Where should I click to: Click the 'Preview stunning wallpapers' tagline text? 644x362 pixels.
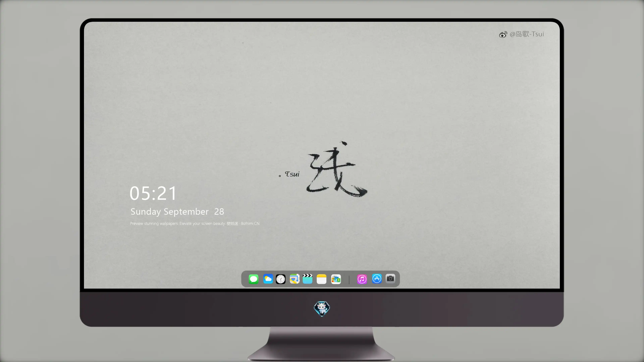point(195,223)
